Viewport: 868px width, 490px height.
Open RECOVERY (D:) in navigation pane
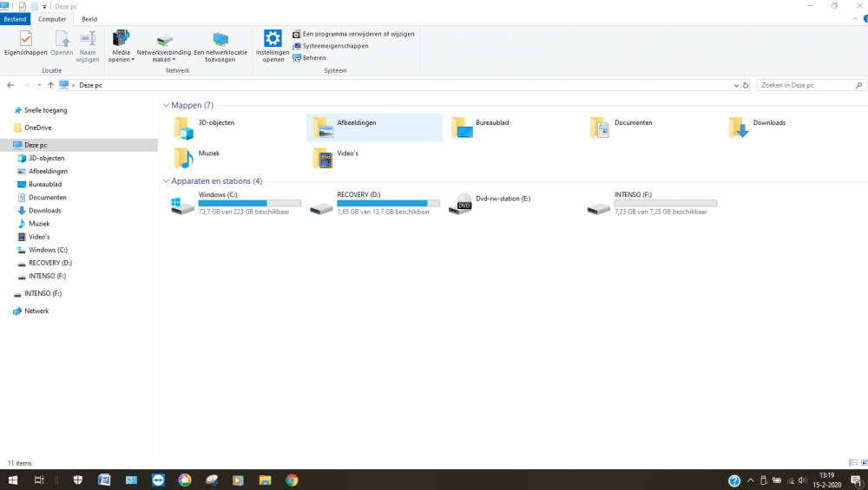49,264
